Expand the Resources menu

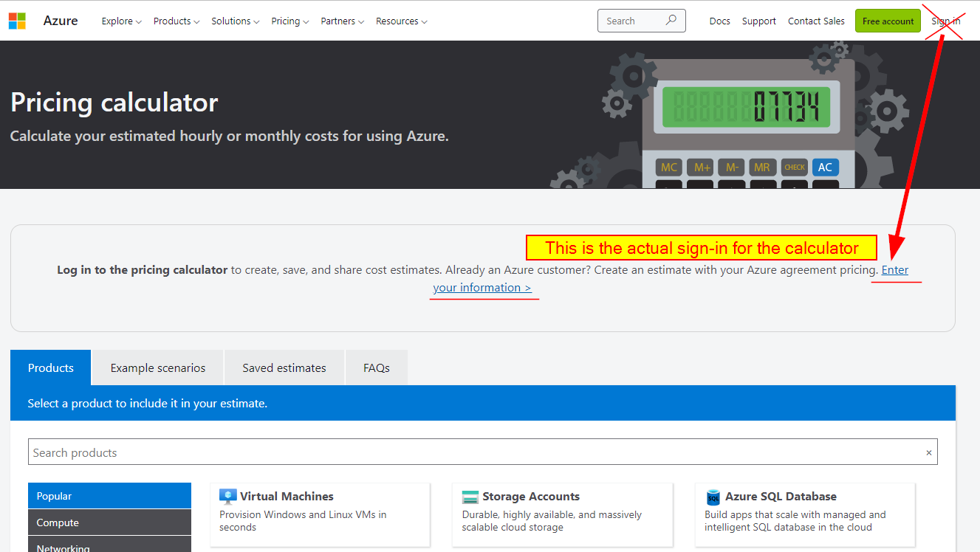(402, 21)
